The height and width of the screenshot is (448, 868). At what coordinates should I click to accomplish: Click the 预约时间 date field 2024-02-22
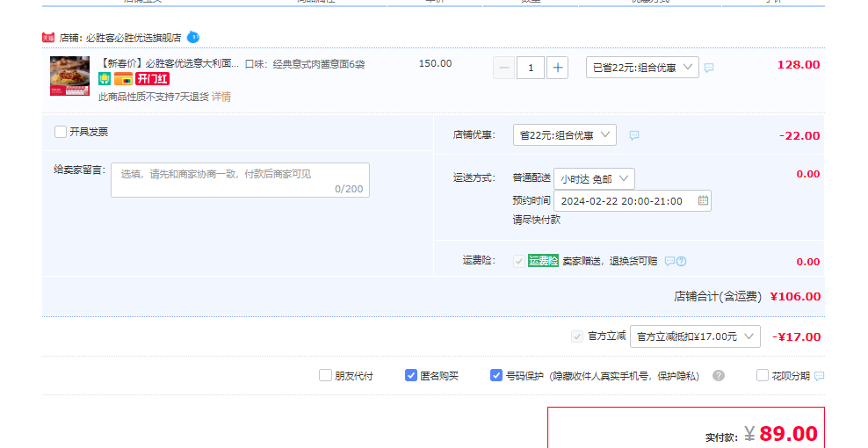[x=633, y=200]
